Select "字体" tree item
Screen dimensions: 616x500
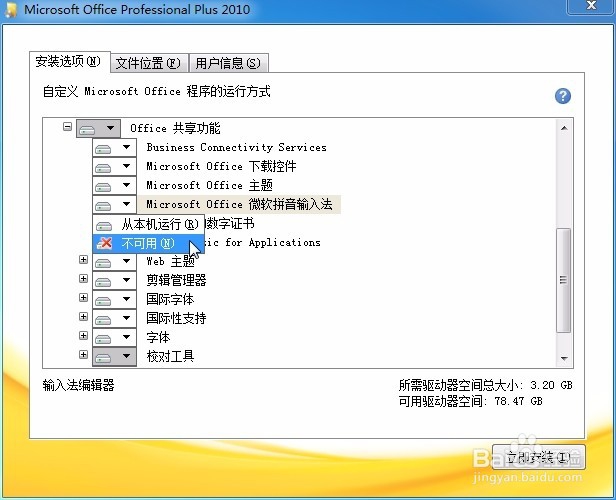coord(158,337)
